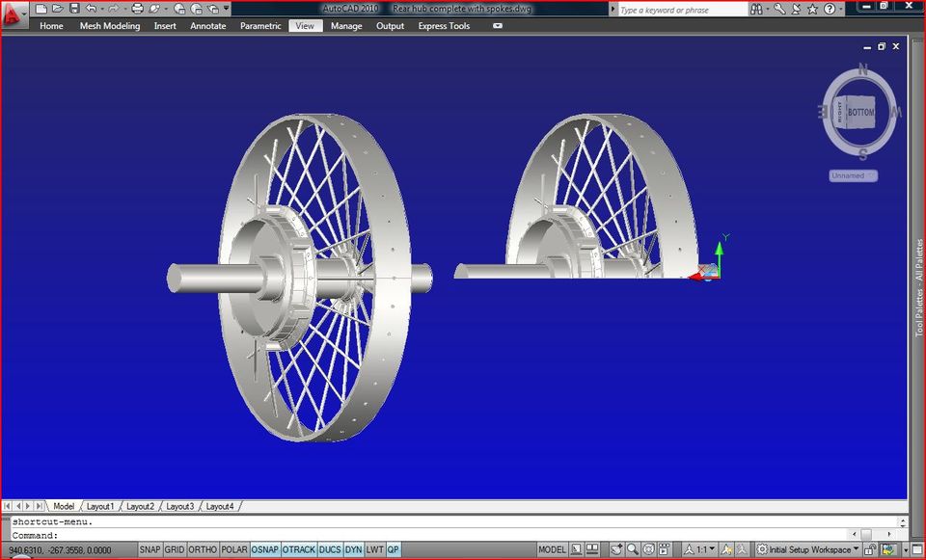Enable SNAP mode in the status bar
This screenshot has height=560, width=926.
point(150,549)
